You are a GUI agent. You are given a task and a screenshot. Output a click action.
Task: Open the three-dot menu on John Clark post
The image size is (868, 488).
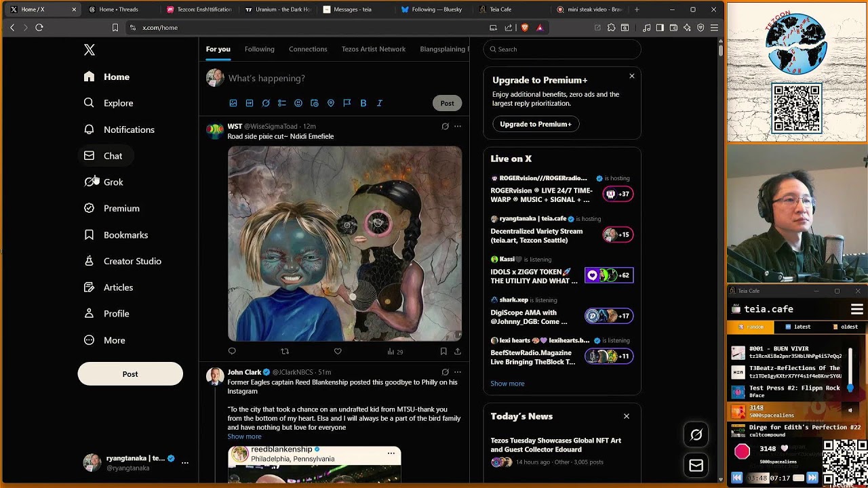[458, 372]
